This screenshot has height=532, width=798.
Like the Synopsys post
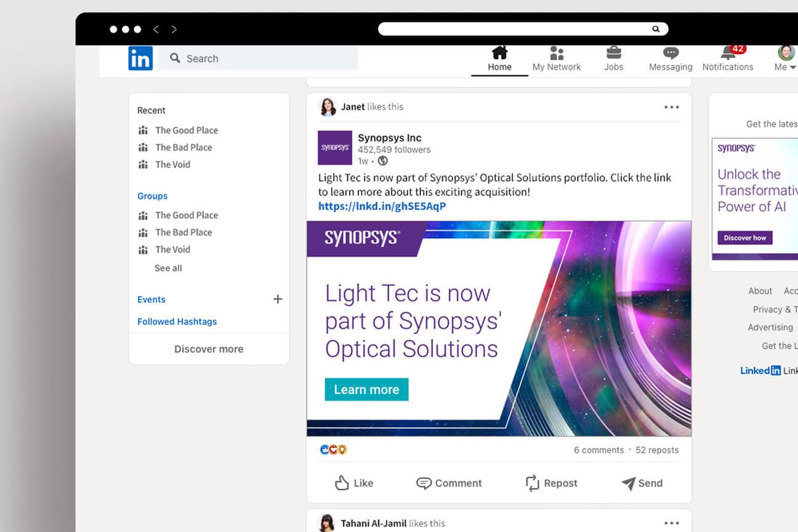point(354,483)
